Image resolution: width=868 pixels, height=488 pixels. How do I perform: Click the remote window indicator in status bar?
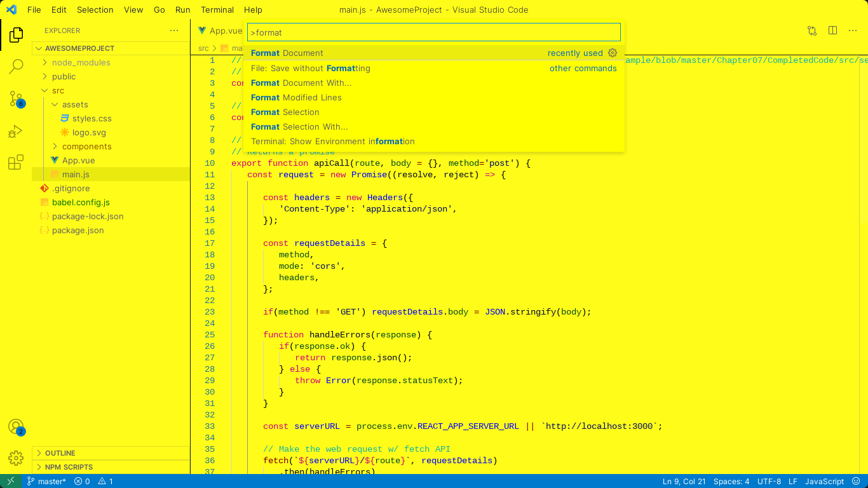point(11,481)
